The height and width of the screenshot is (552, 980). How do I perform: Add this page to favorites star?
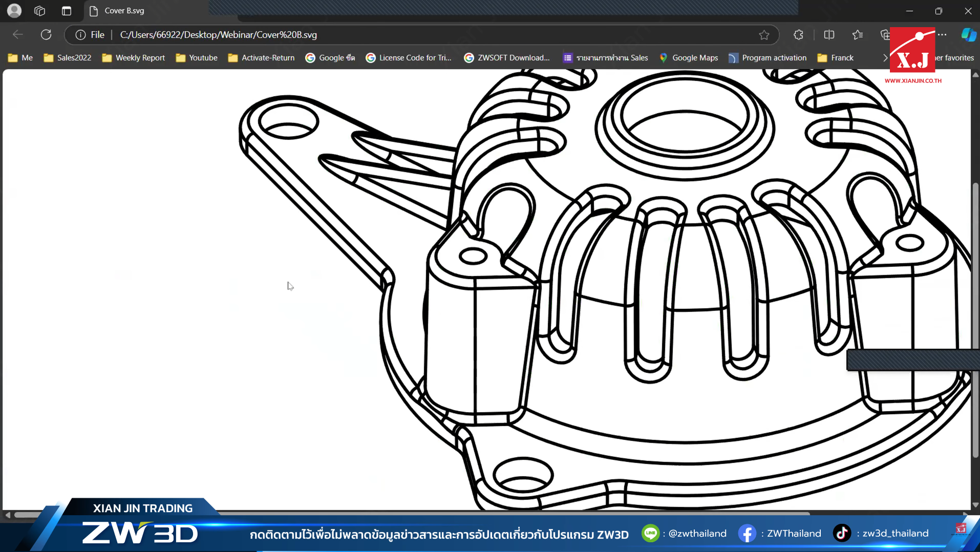[x=764, y=35]
